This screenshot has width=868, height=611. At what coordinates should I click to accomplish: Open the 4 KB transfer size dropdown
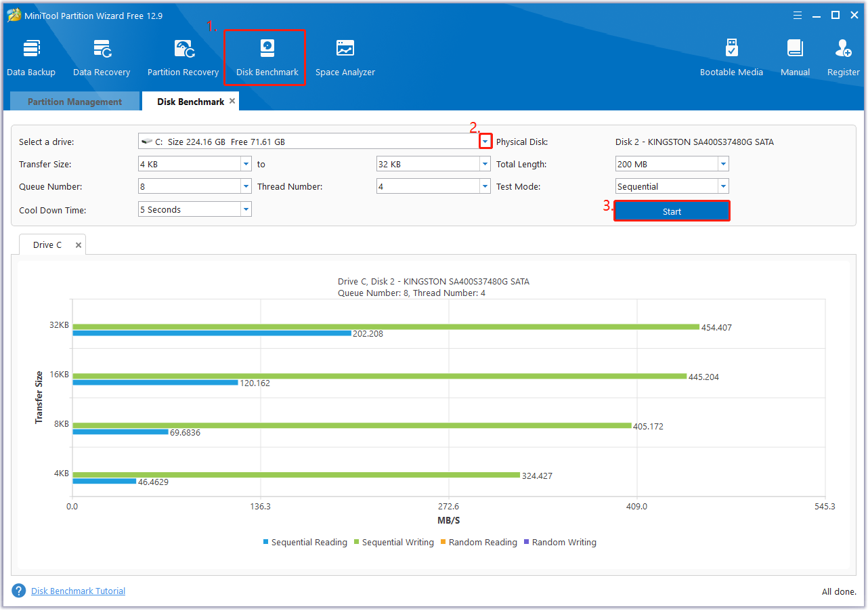pos(246,164)
